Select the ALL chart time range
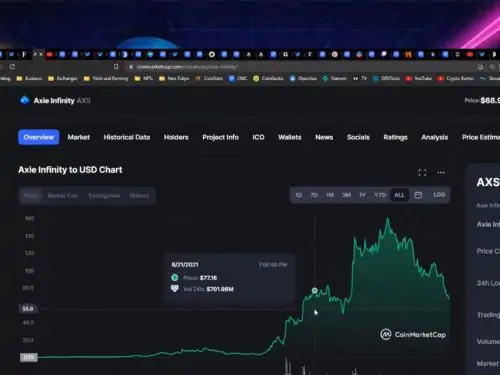This screenshot has height=375, width=500. (399, 195)
